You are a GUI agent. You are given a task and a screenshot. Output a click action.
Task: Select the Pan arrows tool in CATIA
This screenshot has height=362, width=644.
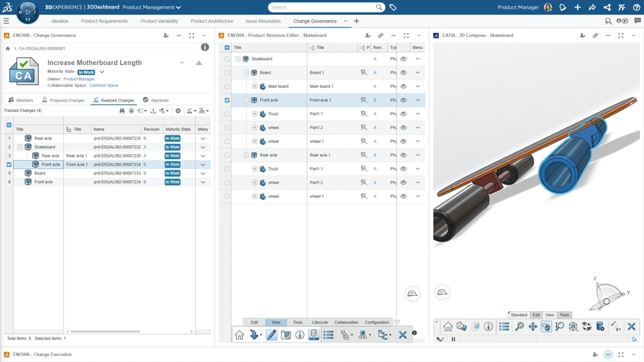point(533,326)
